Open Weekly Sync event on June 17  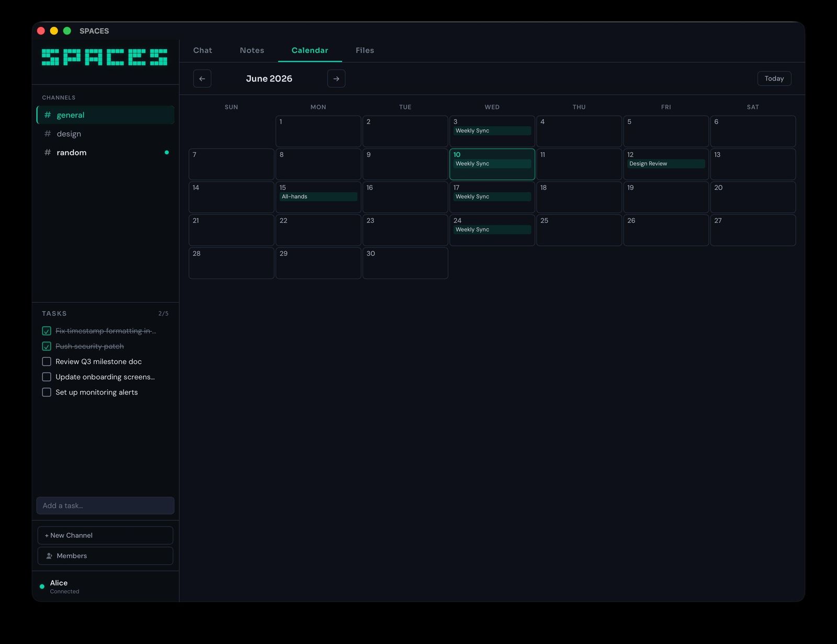492,197
